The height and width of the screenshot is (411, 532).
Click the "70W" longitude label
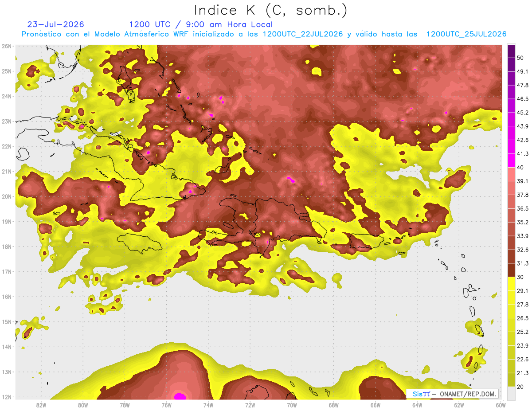point(292,405)
